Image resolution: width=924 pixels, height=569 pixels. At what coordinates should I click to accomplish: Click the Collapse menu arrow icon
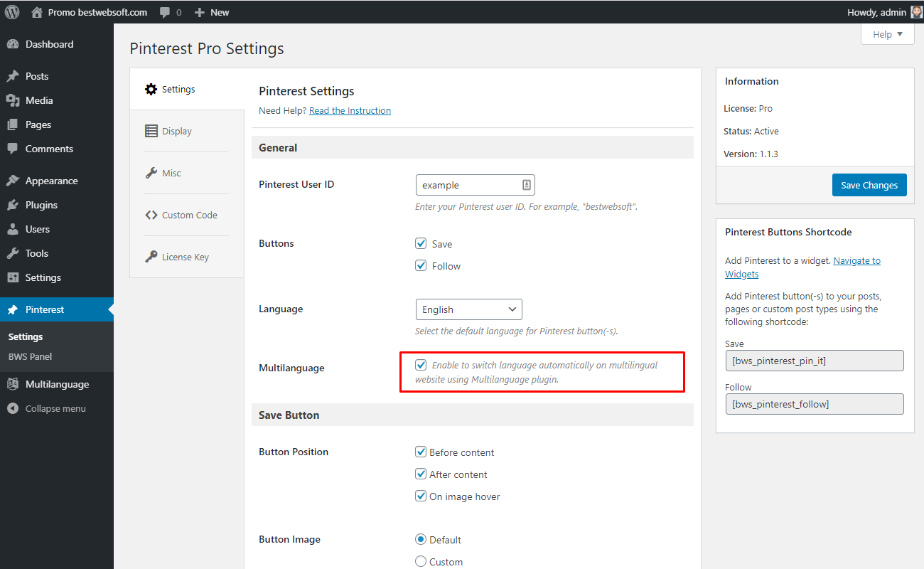tap(13, 408)
